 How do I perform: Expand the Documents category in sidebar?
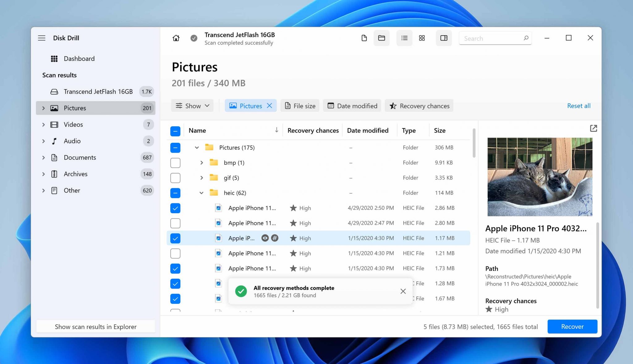pyautogui.click(x=44, y=158)
